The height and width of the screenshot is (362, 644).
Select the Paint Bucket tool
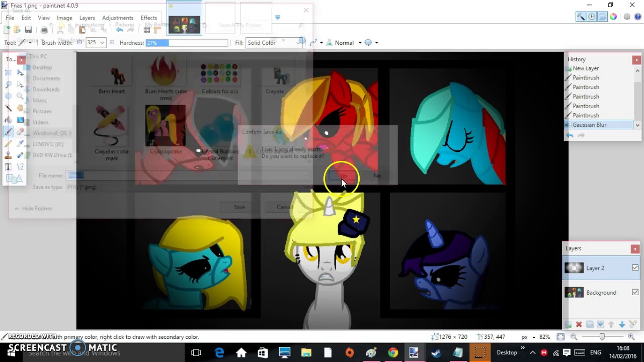point(9,120)
